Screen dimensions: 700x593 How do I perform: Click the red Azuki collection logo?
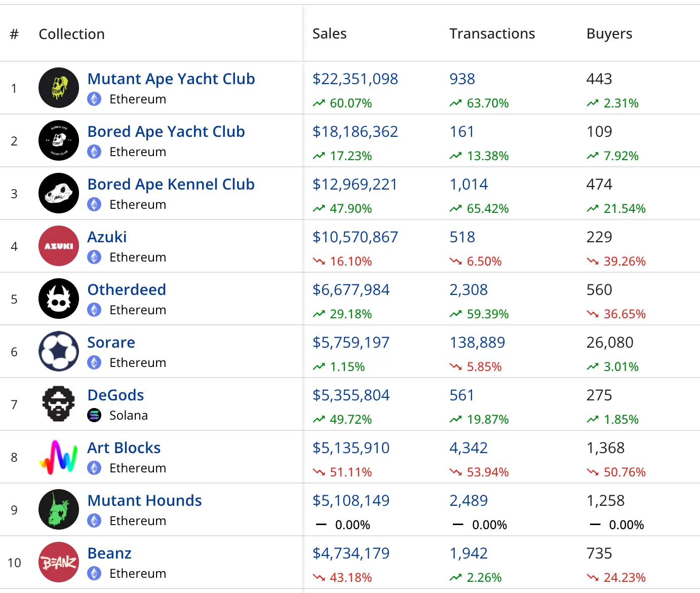click(x=59, y=246)
